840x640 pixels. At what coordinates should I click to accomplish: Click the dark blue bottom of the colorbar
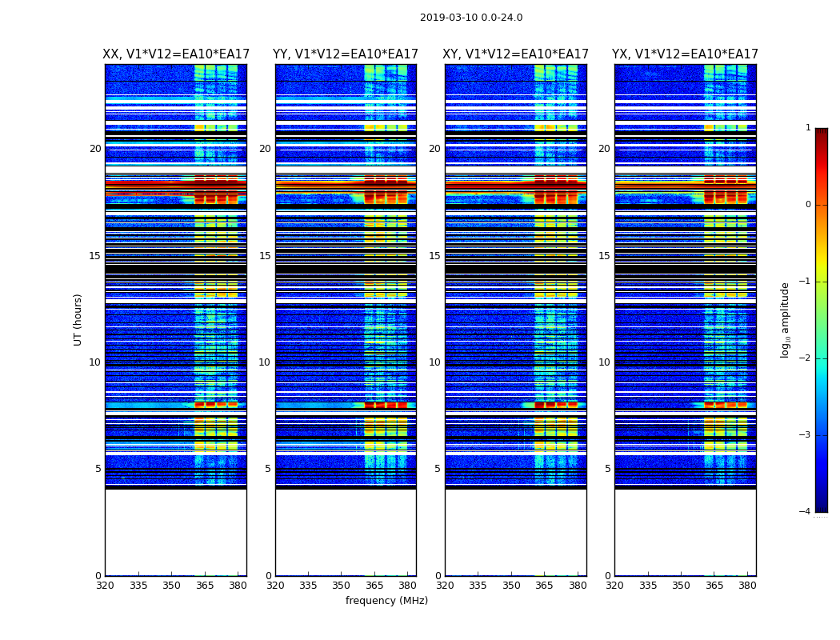click(821, 506)
